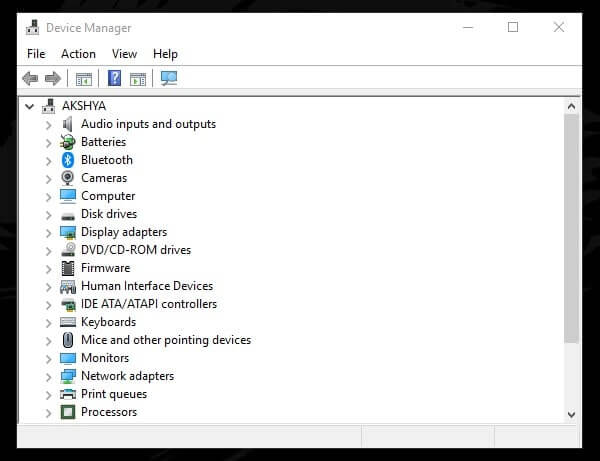
Task: Click the Cameras webcam icon
Action: [x=68, y=178]
